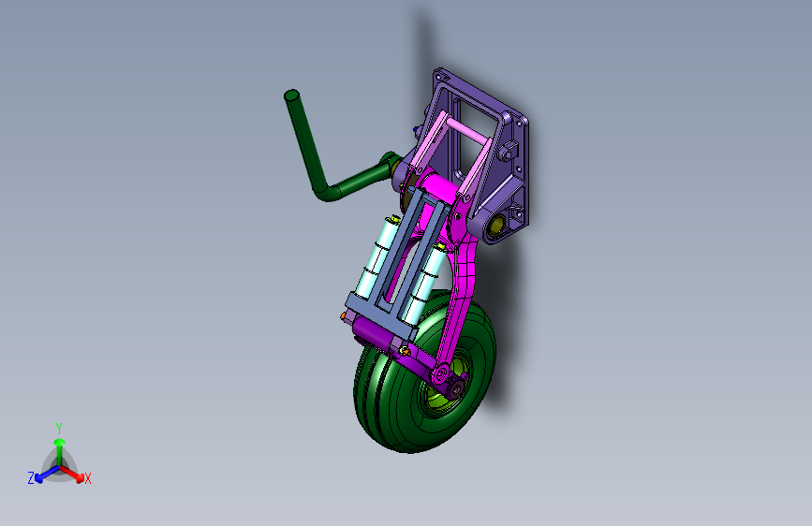Select the magenta fork arm beside the wheel
The image size is (812, 526).
point(463,291)
